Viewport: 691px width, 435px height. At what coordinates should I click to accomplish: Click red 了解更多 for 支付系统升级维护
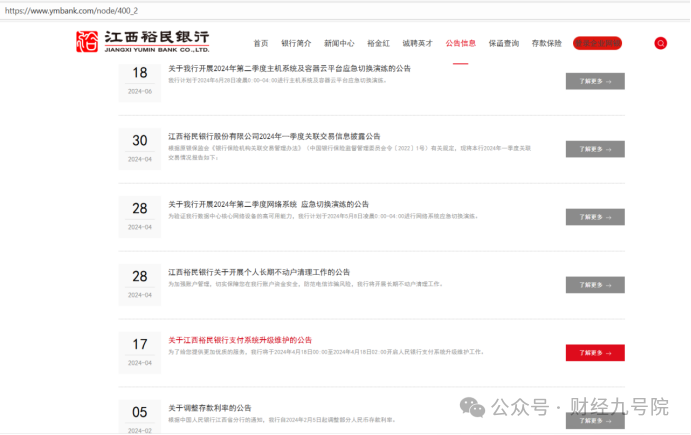tap(595, 353)
